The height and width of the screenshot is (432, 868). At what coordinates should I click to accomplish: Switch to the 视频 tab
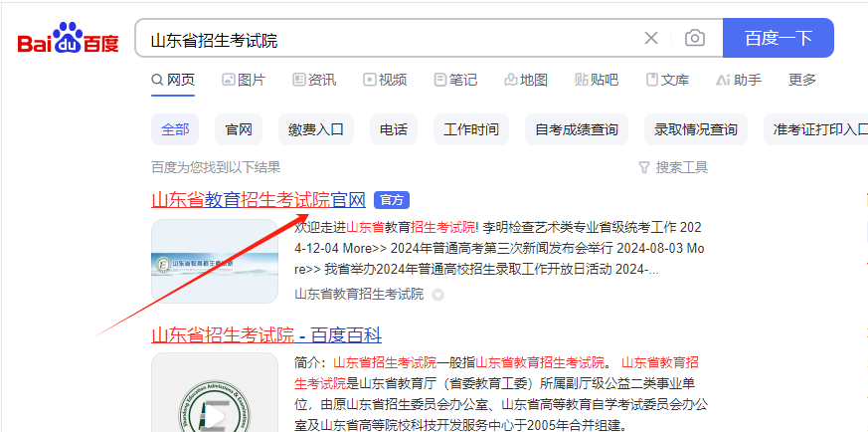tap(386, 80)
